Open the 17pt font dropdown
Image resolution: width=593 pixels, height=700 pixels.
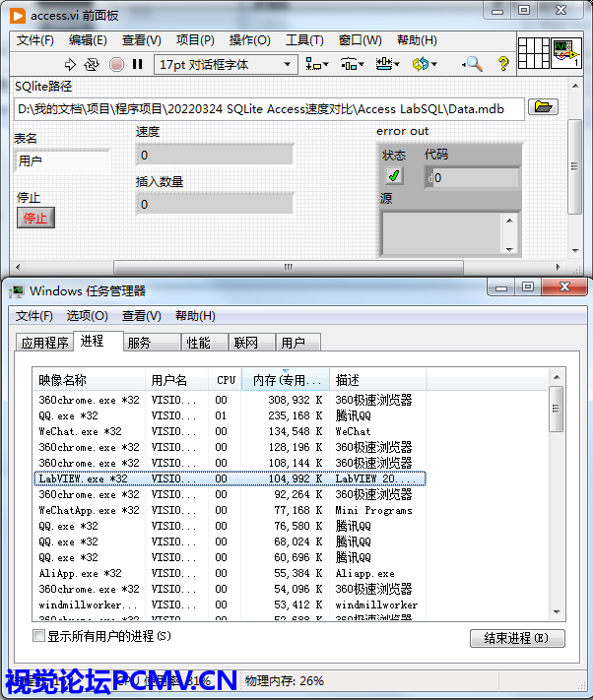click(226, 64)
